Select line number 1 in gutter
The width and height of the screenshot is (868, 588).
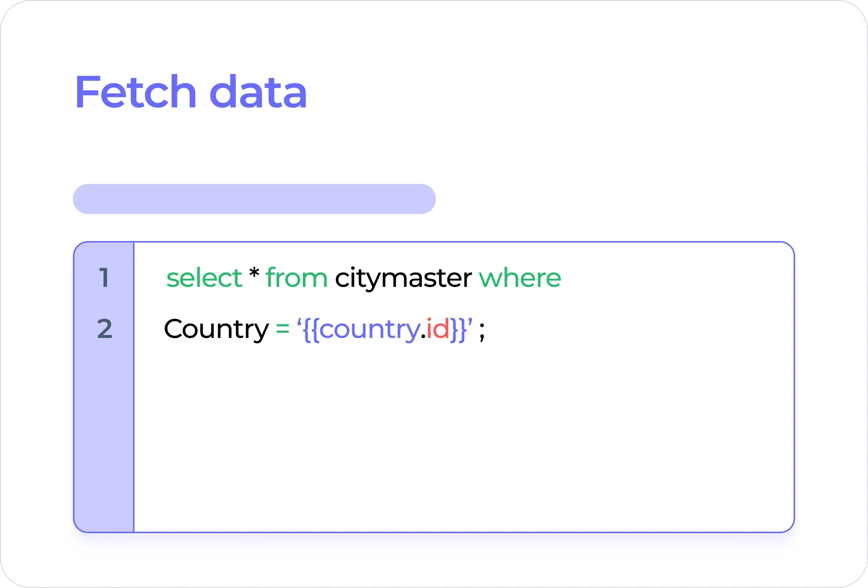[104, 278]
